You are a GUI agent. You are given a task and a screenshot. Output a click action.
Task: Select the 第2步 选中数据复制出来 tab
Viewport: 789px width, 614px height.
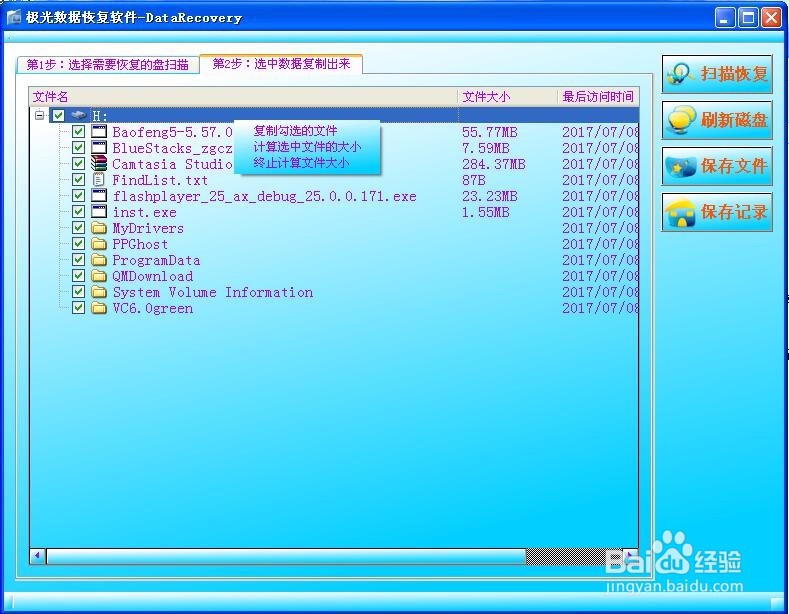coord(281,64)
